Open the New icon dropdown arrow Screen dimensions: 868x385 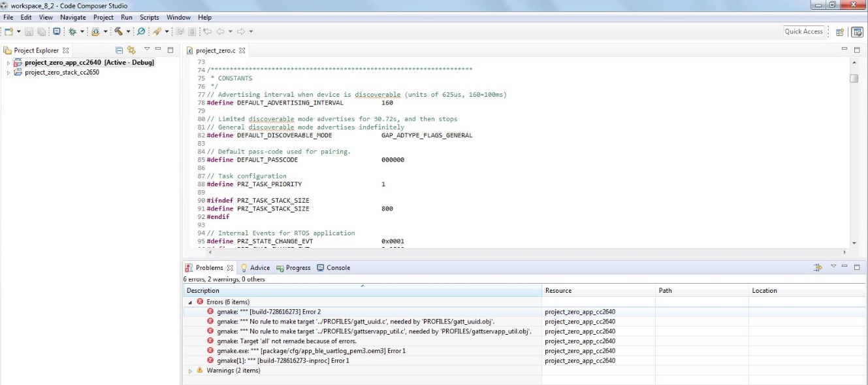click(x=18, y=31)
